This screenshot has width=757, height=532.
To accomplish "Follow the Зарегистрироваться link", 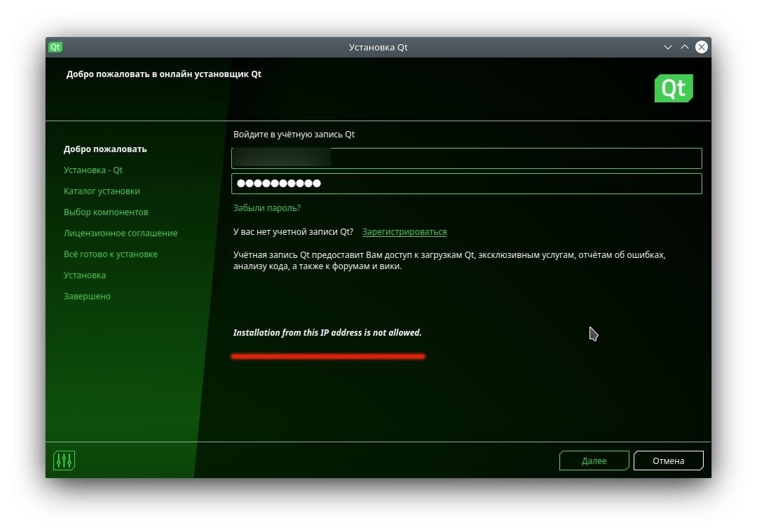I will [404, 232].
